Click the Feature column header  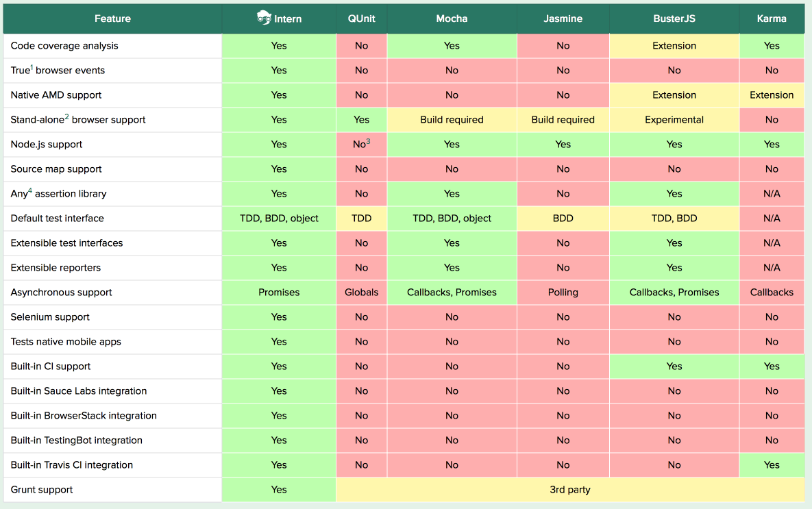[x=112, y=18]
